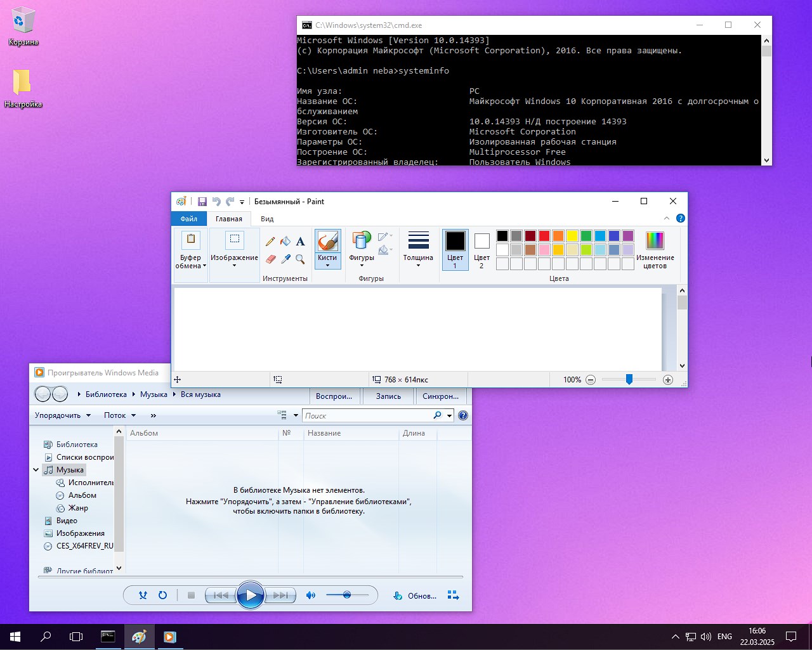Select the Color picker eyedropper tool
This screenshot has width=812, height=650.
(x=285, y=259)
